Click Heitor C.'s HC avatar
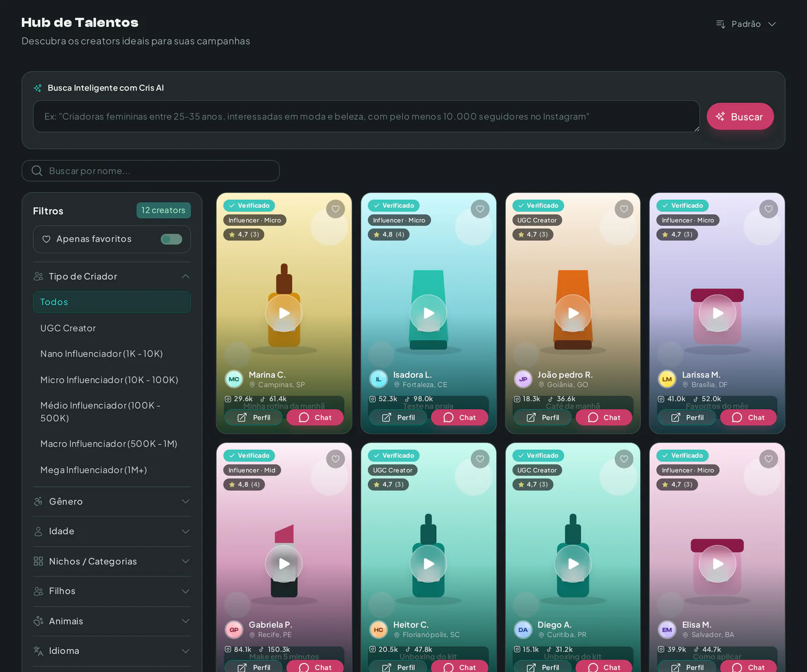This screenshot has width=807, height=672. 378,630
